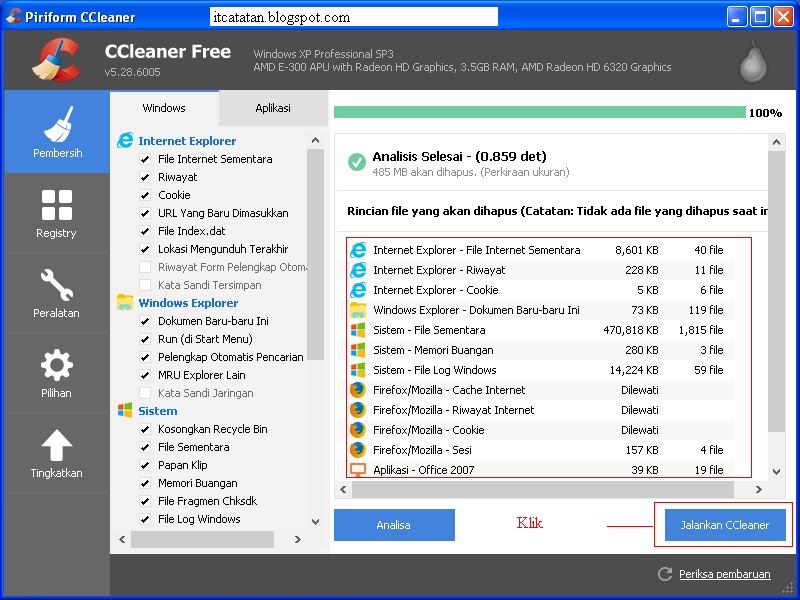Screen dimensions: 800x600
Task: Click the Sistem Windows flag icon
Action: click(125, 410)
